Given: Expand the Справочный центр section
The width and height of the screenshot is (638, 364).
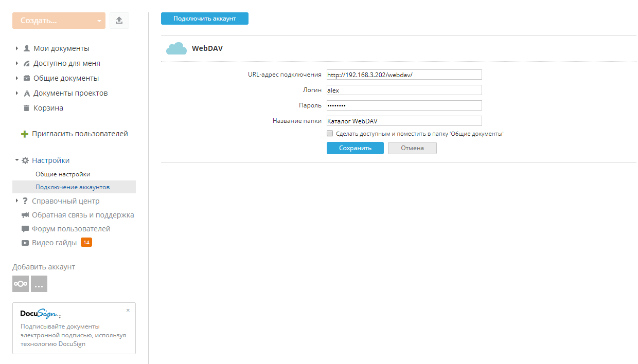Looking at the screenshot, I should pos(17,201).
